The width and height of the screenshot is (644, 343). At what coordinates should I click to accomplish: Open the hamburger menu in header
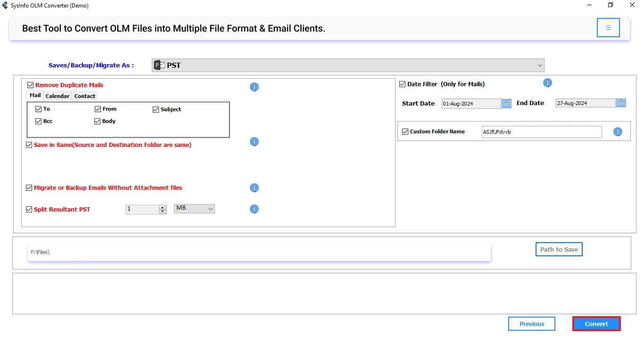(x=608, y=28)
